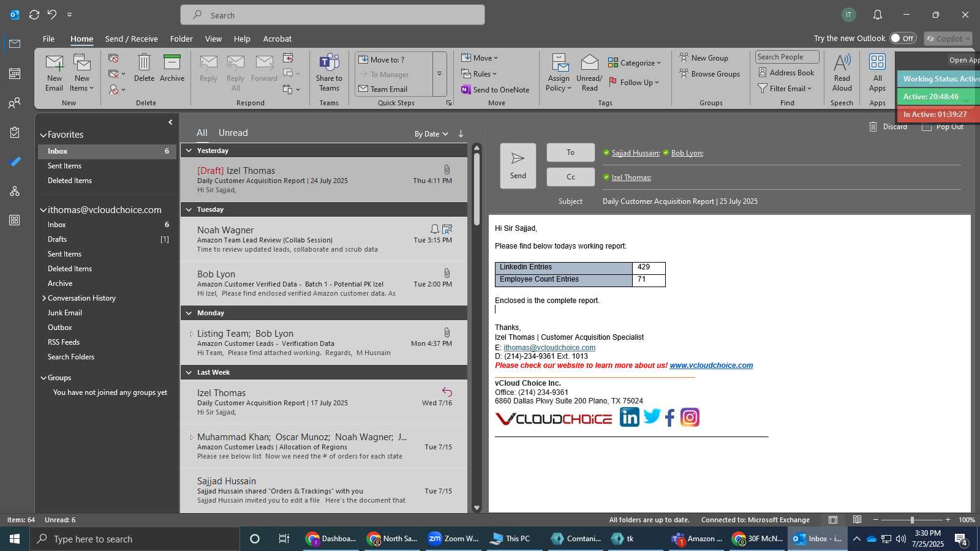Screen dimensions: 980x551
Task: Adjust the zoom slider in status bar
Action: pyautogui.click(x=912, y=520)
